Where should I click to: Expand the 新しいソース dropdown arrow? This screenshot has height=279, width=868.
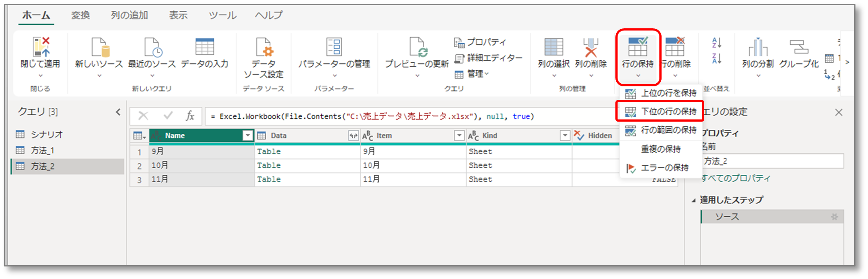pyautogui.click(x=99, y=75)
